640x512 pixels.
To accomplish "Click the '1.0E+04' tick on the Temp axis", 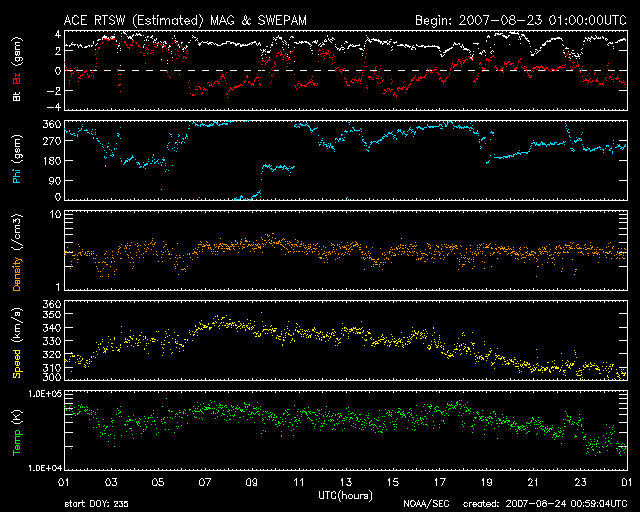I will tap(45, 468).
